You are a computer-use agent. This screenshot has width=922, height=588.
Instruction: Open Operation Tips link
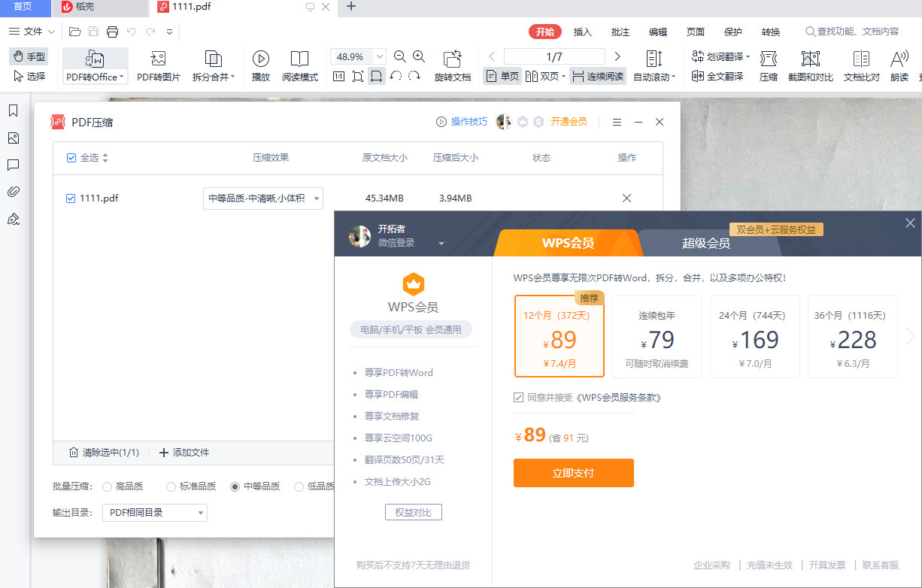[x=462, y=122]
